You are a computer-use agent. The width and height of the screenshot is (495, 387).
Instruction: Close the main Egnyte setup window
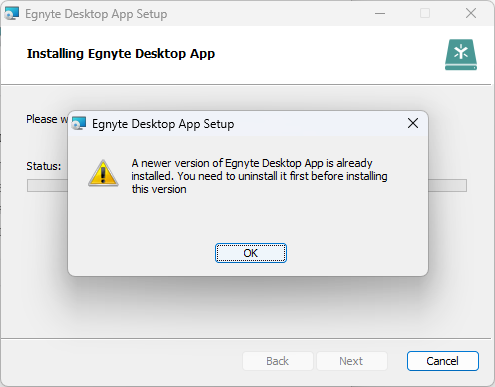[x=471, y=13]
